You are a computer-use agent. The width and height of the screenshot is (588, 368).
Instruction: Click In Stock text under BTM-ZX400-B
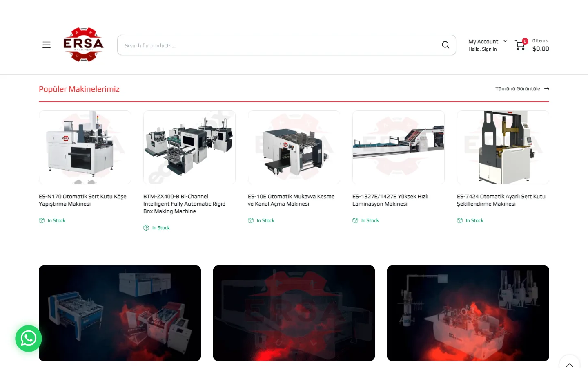pos(161,228)
